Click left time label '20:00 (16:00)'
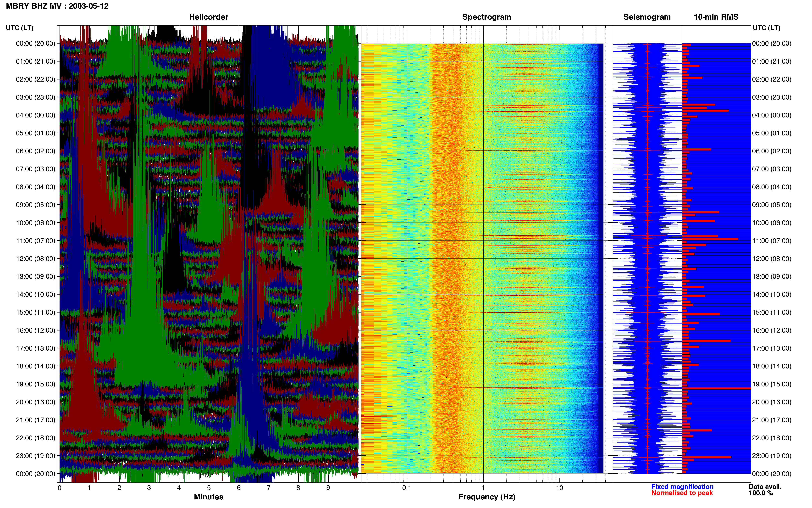 click(36, 402)
